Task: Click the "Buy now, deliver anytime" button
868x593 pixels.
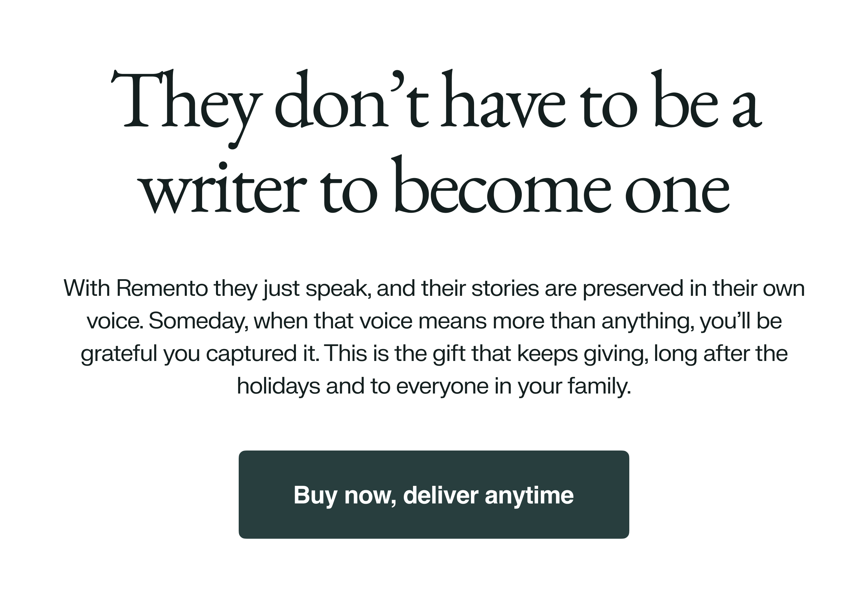Action: 434,495
